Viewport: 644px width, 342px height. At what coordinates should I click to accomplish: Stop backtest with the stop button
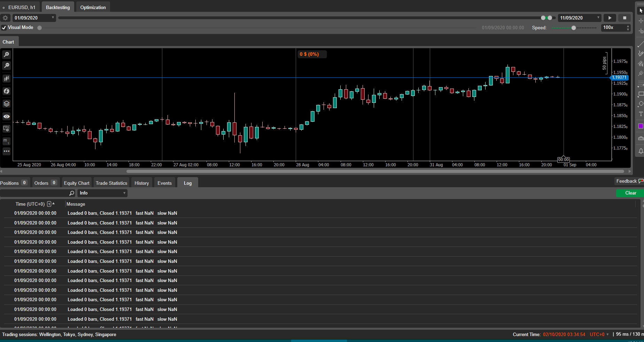(624, 18)
